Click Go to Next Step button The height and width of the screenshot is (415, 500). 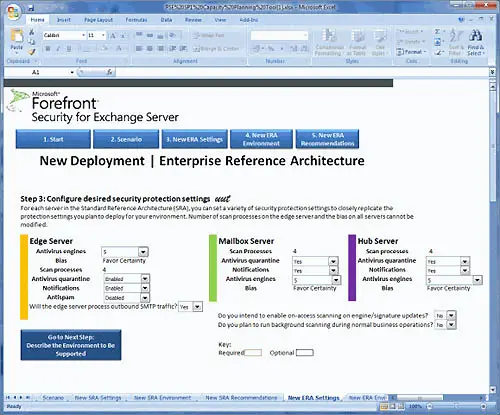(x=71, y=345)
